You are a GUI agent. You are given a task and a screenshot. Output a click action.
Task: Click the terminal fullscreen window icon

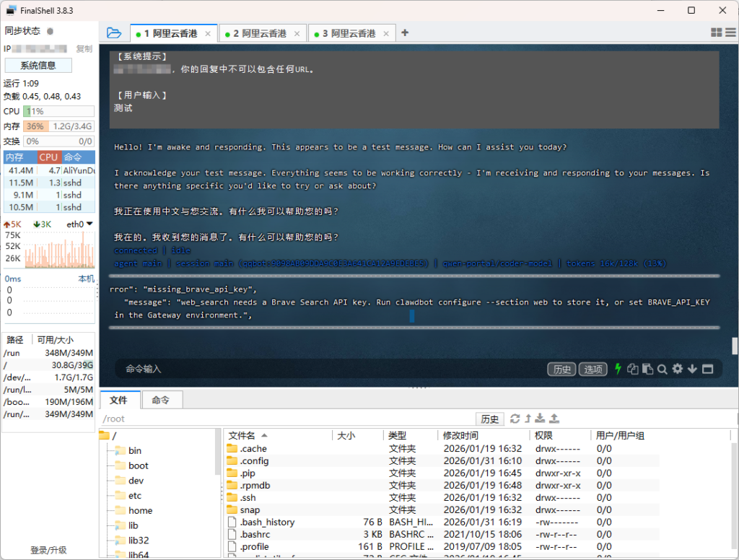pyautogui.click(x=707, y=369)
